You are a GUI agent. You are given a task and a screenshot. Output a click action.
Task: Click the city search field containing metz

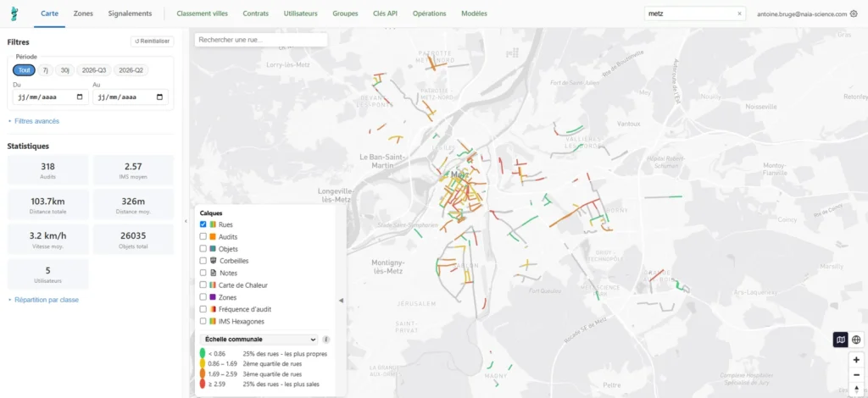(695, 14)
